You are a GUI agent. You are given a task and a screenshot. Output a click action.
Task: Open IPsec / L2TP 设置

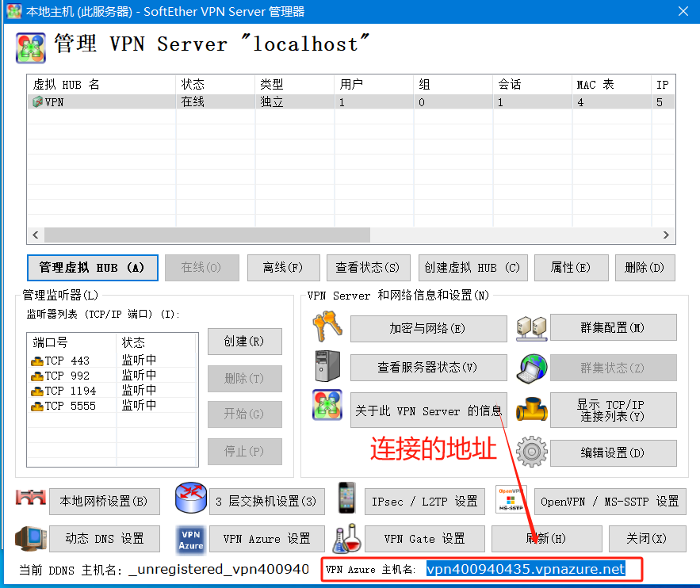(x=425, y=502)
